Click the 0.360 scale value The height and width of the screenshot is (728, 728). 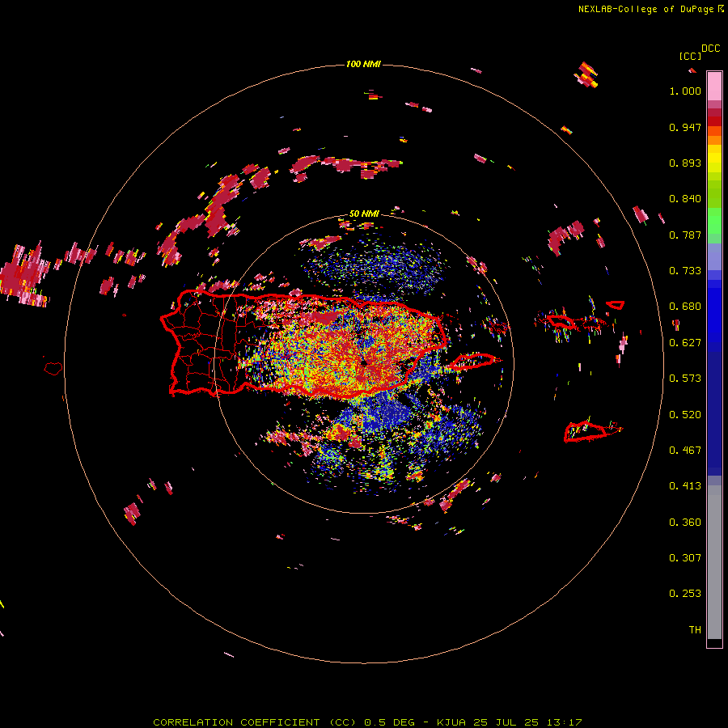pyautogui.click(x=685, y=523)
